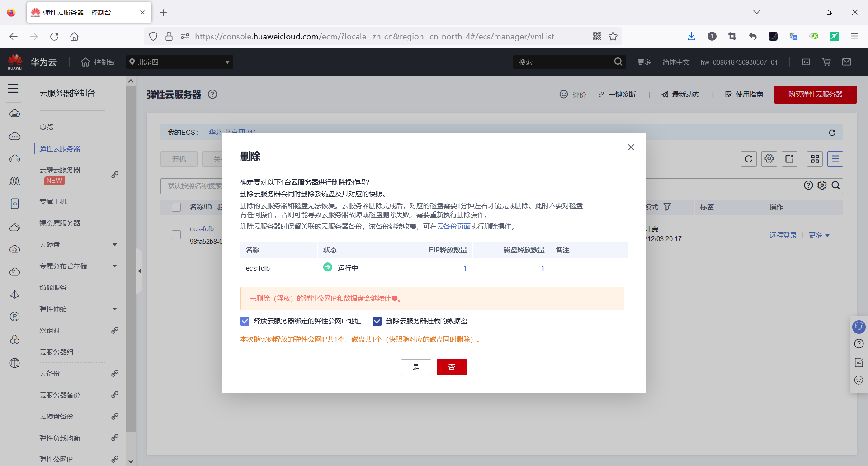Uncheck 释放云服务器绑定的弹性公网IP地址
This screenshot has width=868, height=466.
click(x=245, y=321)
